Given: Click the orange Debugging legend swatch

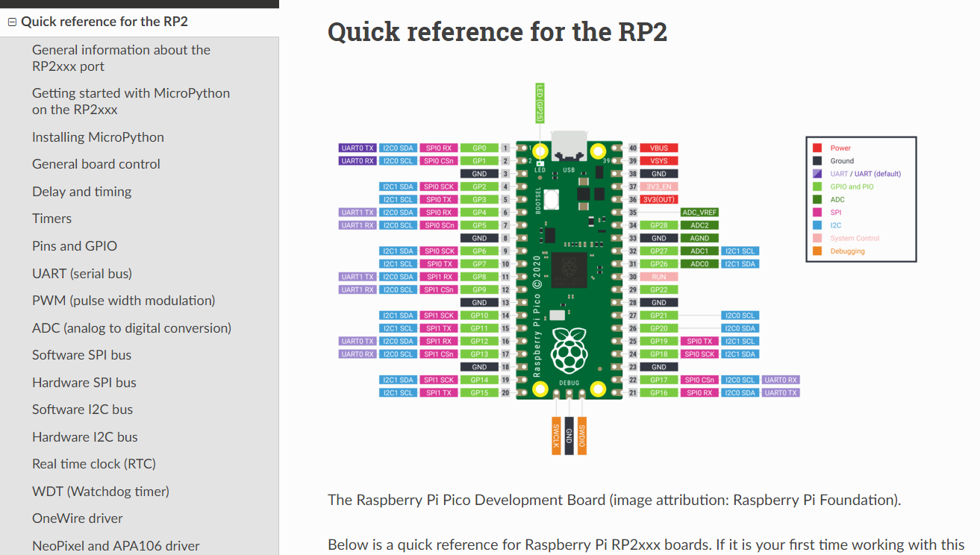Looking at the screenshot, I should (x=817, y=251).
